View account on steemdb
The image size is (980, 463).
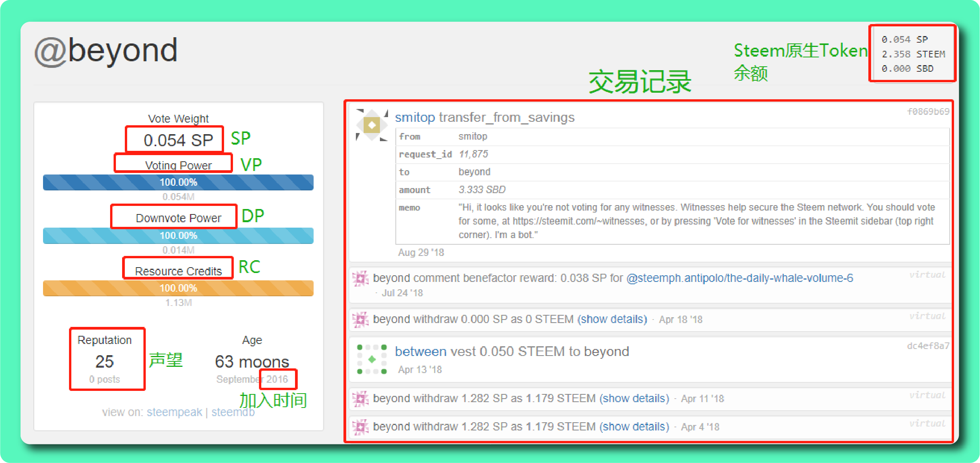pyautogui.click(x=233, y=412)
